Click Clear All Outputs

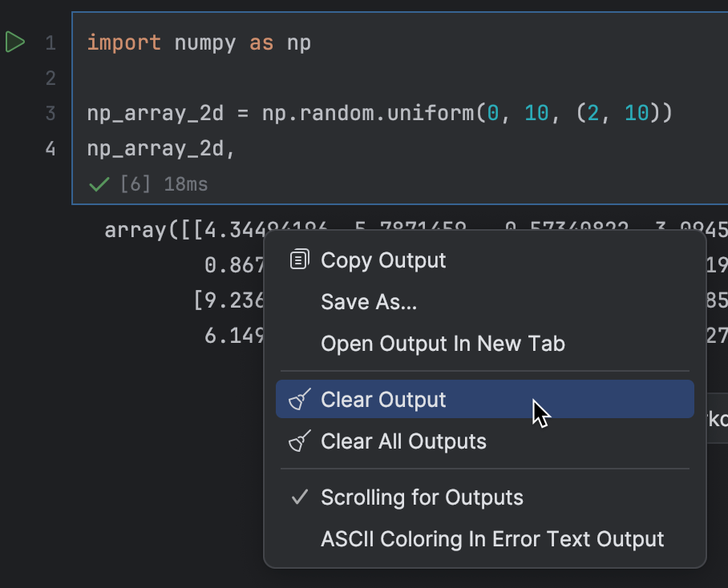404,441
